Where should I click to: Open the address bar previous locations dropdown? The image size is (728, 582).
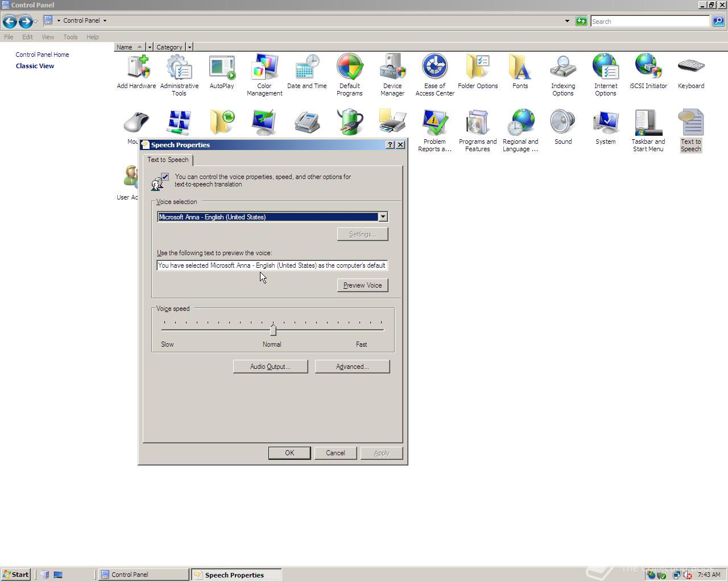click(567, 21)
